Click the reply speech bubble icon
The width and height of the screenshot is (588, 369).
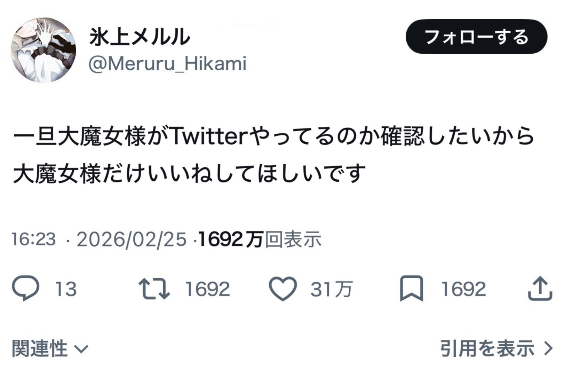(x=25, y=289)
